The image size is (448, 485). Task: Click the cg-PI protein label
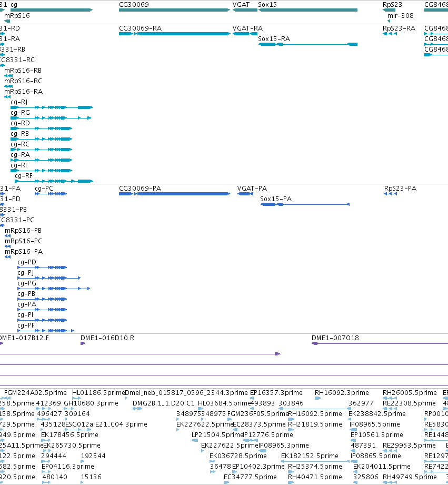pyautogui.click(x=25, y=314)
